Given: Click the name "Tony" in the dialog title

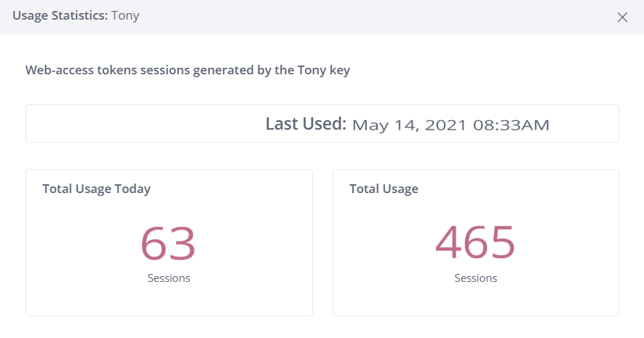Looking at the screenshot, I should coord(125,16).
